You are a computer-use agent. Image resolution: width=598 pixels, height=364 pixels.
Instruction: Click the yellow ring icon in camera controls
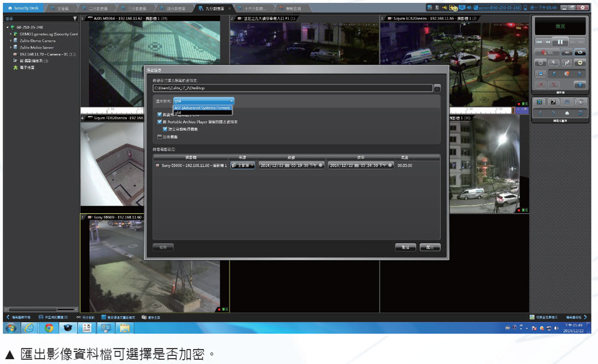pos(579,63)
